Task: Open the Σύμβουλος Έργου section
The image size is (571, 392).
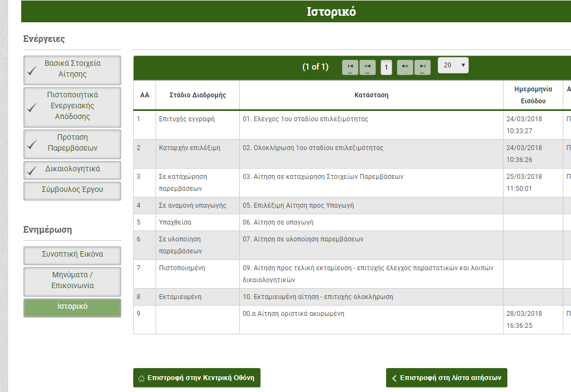Action: coord(72,190)
